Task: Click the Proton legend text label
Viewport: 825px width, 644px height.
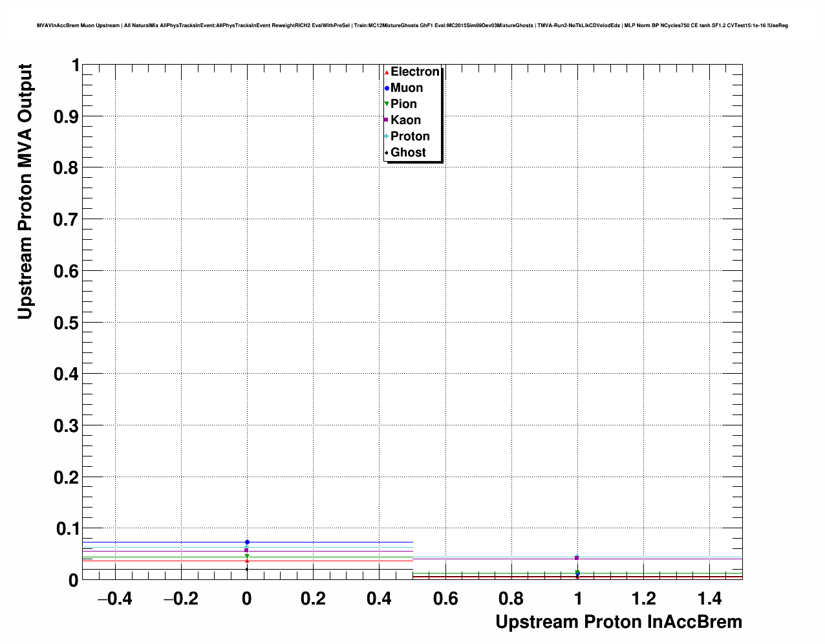Action: click(x=410, y=136)
